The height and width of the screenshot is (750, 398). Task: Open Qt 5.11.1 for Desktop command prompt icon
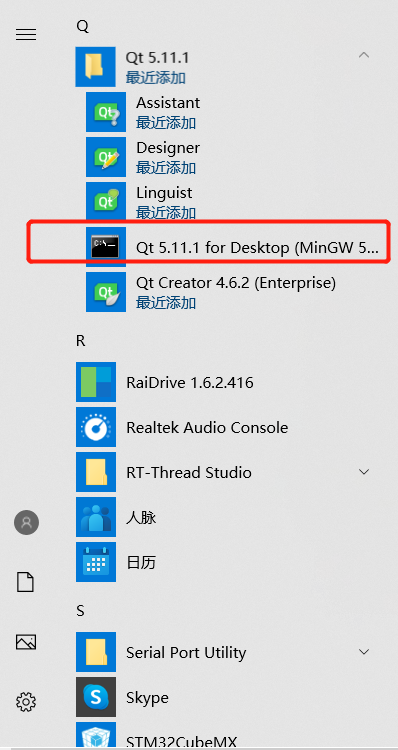106,247
